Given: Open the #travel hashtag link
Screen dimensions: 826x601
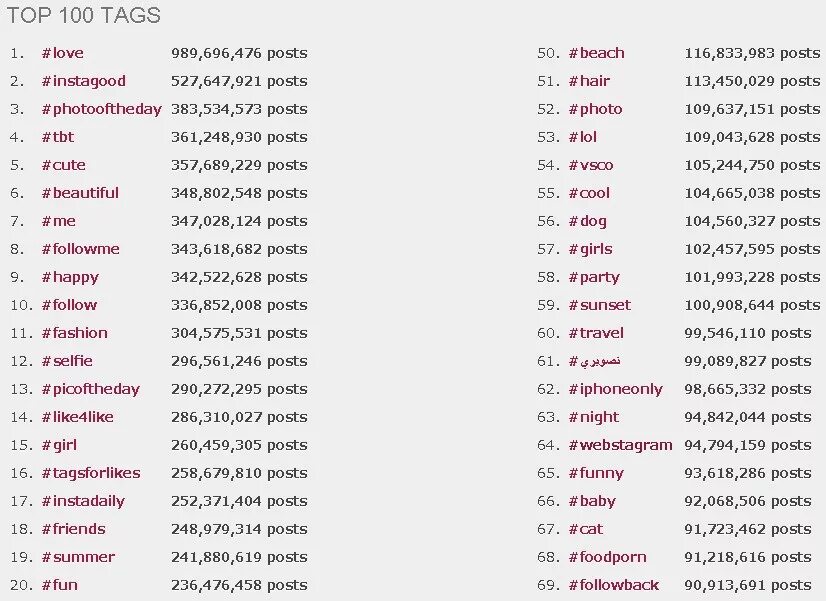Looking at the screenshot, I should click(596, 333).
